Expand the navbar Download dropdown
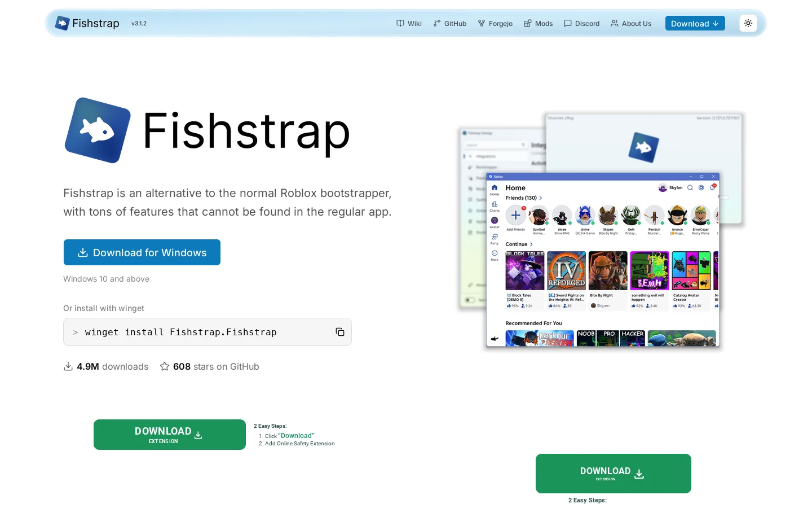This screenshot has width=812, height=508. click(x=695, y=23)
